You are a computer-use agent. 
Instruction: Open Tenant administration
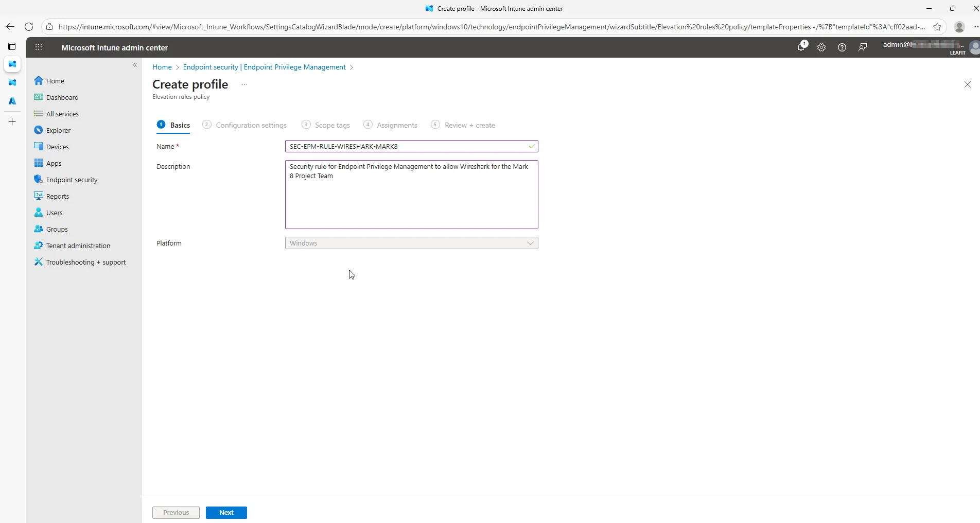[72, 246]
